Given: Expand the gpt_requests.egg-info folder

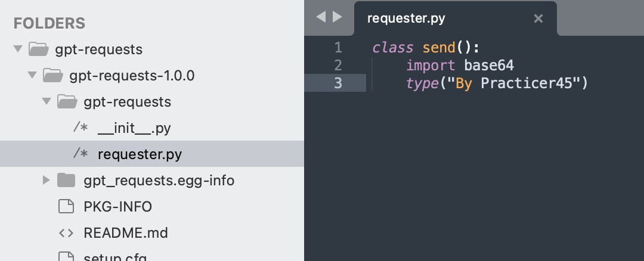Looking at the screenshot, I should point(47,181).
